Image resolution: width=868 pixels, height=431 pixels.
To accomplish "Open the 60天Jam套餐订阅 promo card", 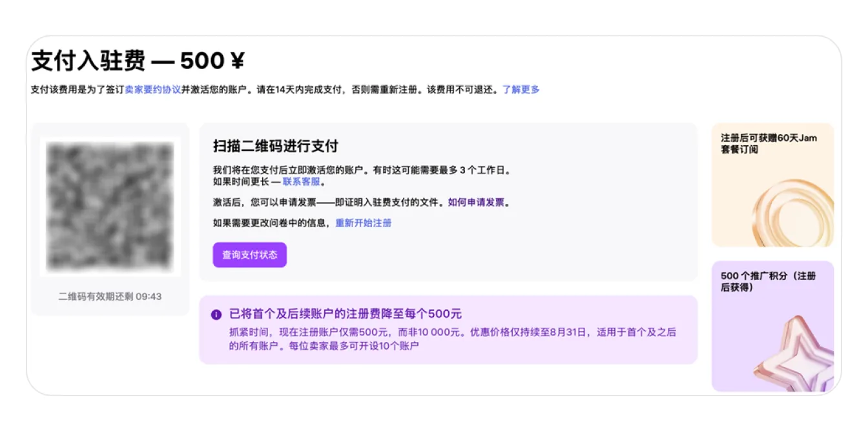I will click(x=772, y=185).
